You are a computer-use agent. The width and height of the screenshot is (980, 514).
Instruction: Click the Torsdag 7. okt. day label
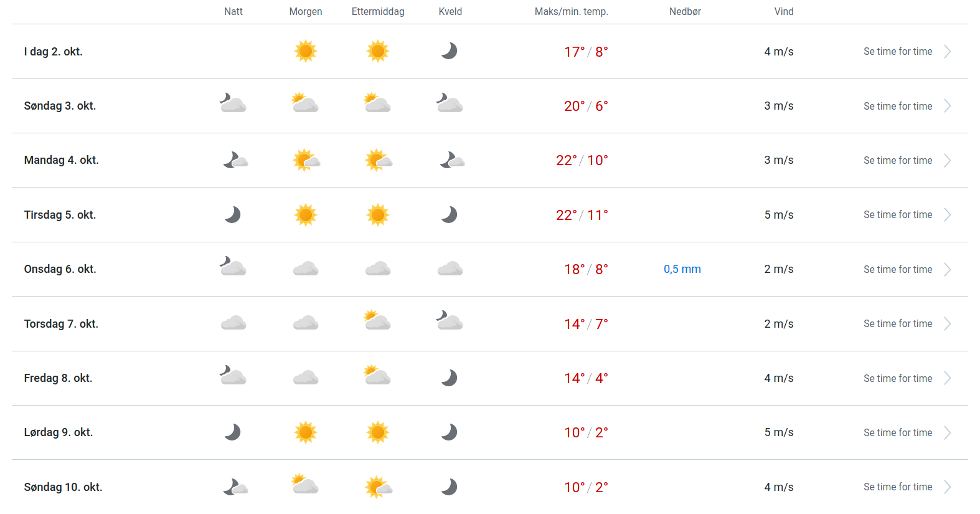(x=61, y=324)
